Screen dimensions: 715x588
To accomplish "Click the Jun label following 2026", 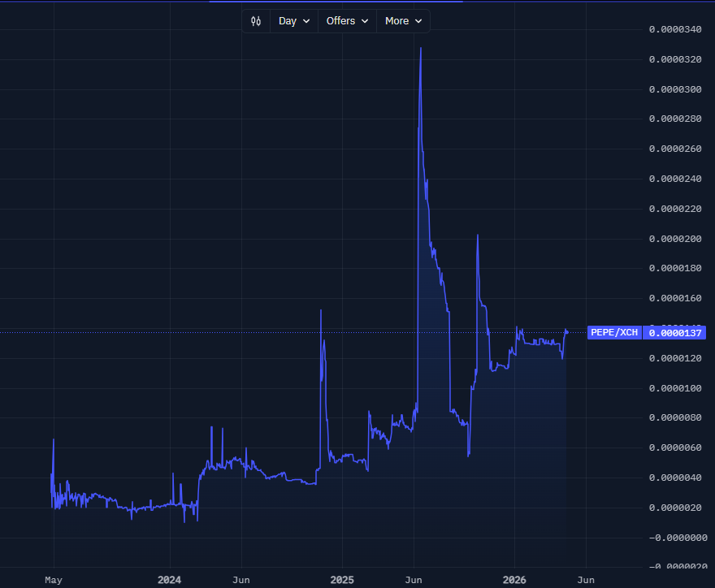I will point(586,580).
